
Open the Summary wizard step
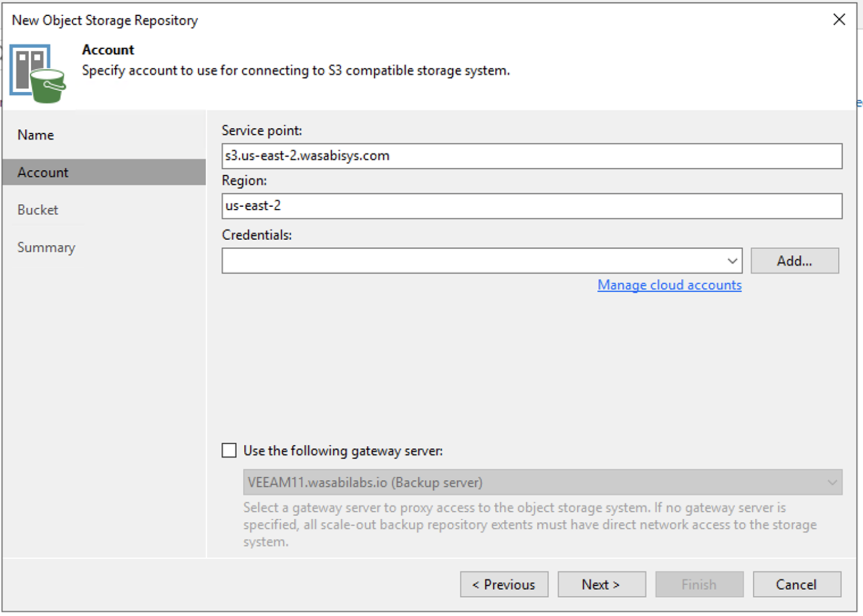47,248
